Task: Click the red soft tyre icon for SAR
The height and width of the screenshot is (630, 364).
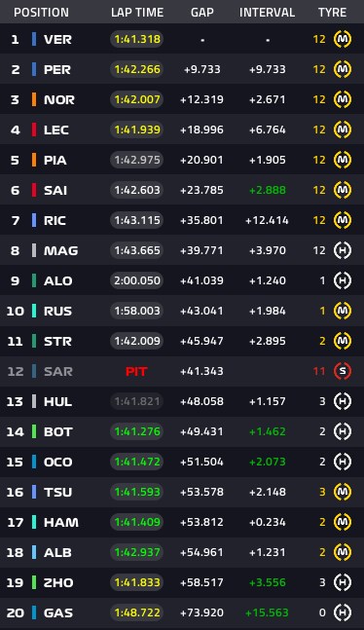Action: (343, 371)
